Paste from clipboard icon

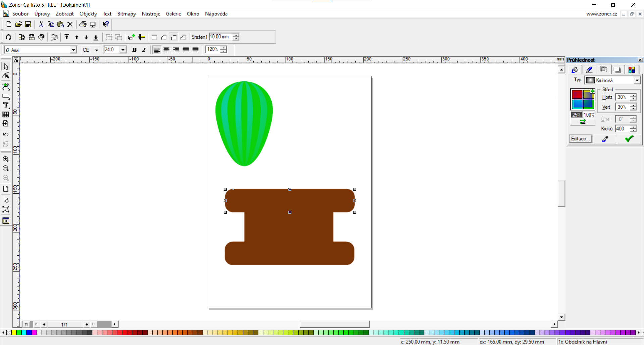tap(61, 24)
